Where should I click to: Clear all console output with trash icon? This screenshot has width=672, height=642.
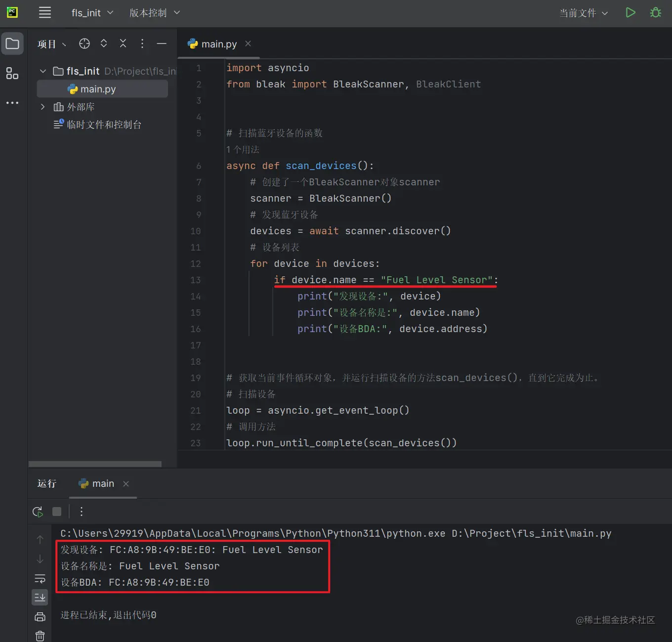[40, 636]
